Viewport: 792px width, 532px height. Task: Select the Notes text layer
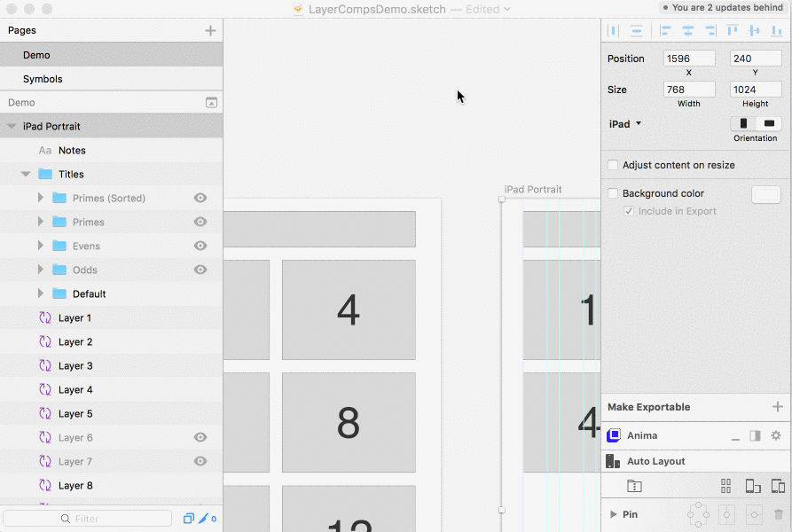click(111, 151)
